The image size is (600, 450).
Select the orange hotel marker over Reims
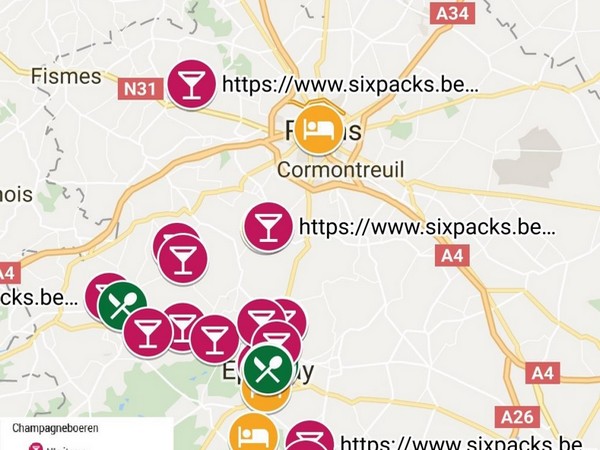pos(319,130)
